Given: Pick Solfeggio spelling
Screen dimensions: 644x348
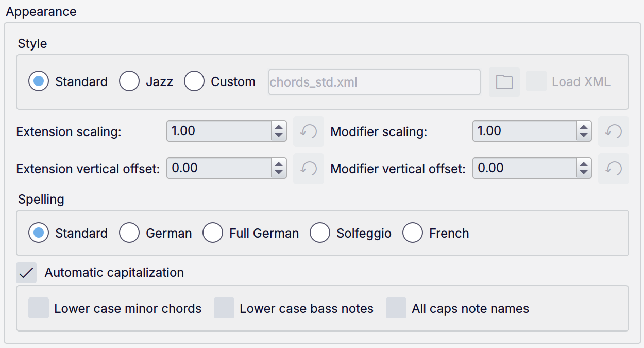Looking at the screenshot, I should [320, 233].
